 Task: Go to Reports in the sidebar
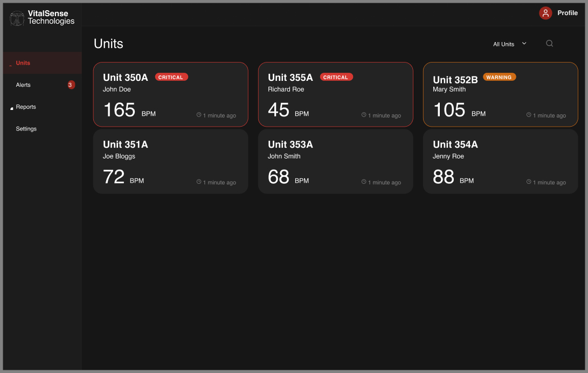[26, 107]
